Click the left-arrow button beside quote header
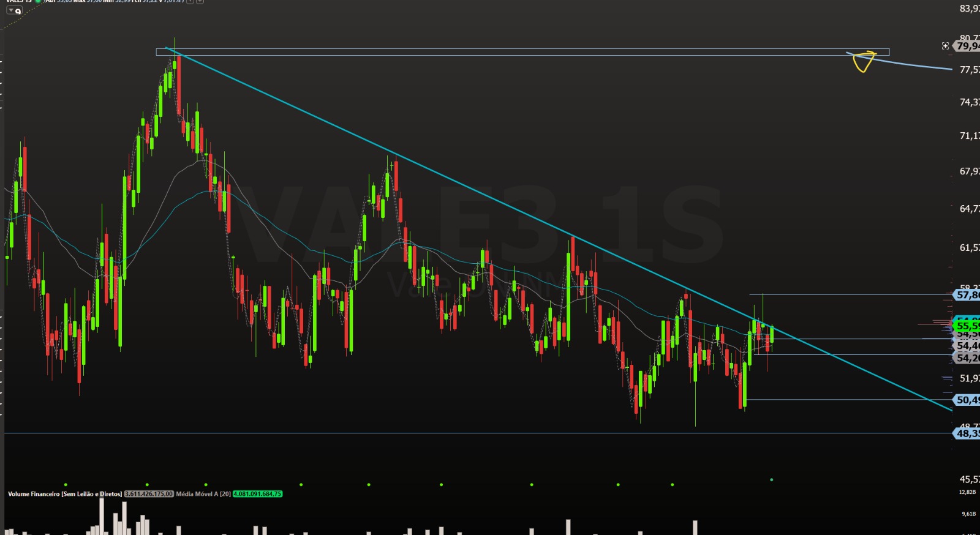The image size is (980, 535). [190, 1]
